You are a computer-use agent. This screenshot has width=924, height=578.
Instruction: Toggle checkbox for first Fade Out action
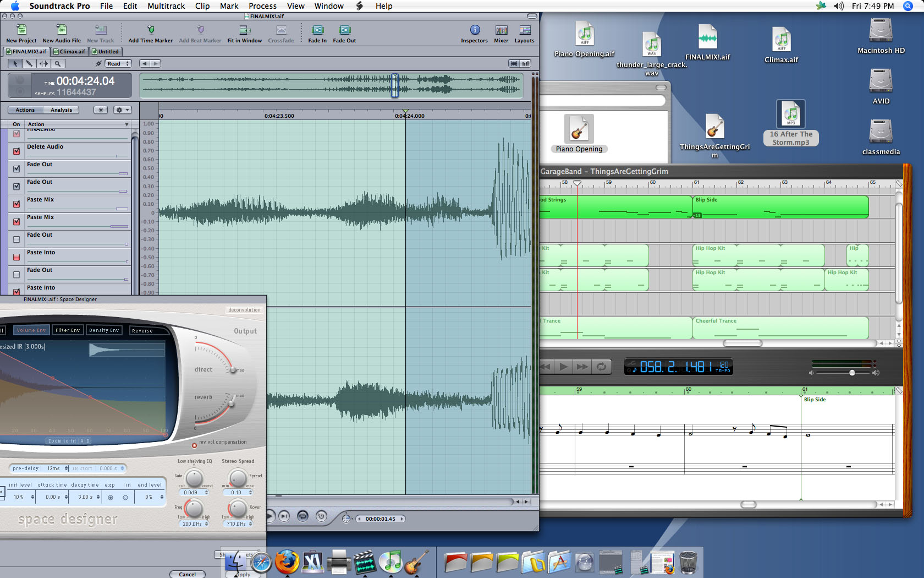(x=16, y=168)
